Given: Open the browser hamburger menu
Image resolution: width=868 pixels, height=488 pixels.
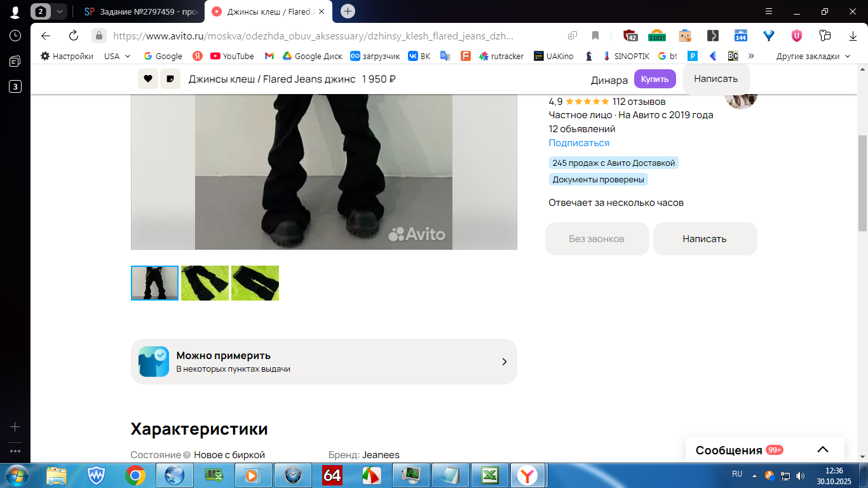Looking at the screenshot, I should click(768, 11).
